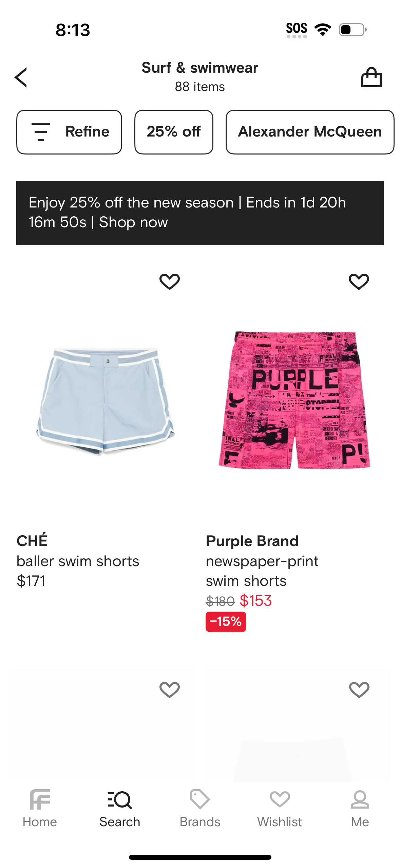
Task: Tap heart on third product card
Action: tap(170, 690)
